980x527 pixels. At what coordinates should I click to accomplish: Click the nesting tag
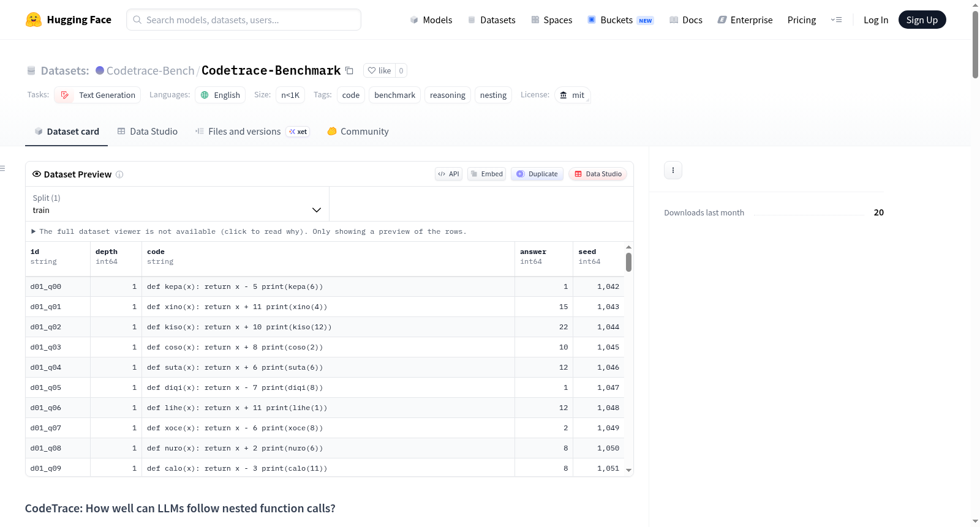point(493,95)
